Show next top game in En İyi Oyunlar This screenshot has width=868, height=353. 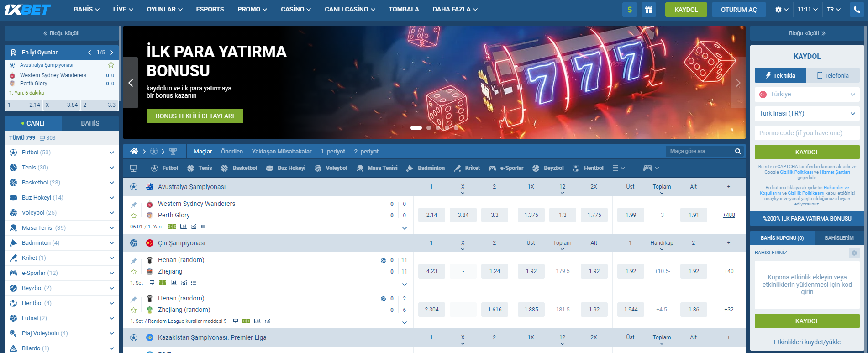[x=112, y=53]
